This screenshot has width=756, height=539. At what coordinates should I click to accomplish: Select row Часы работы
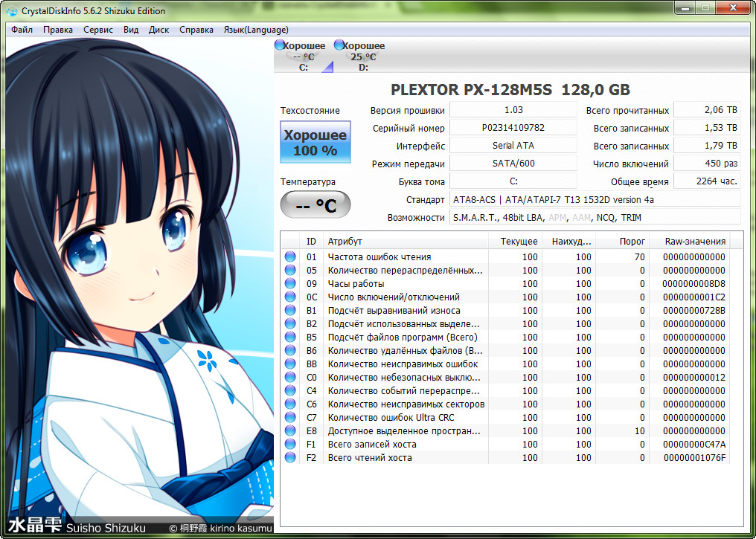[x=505, y=284]
